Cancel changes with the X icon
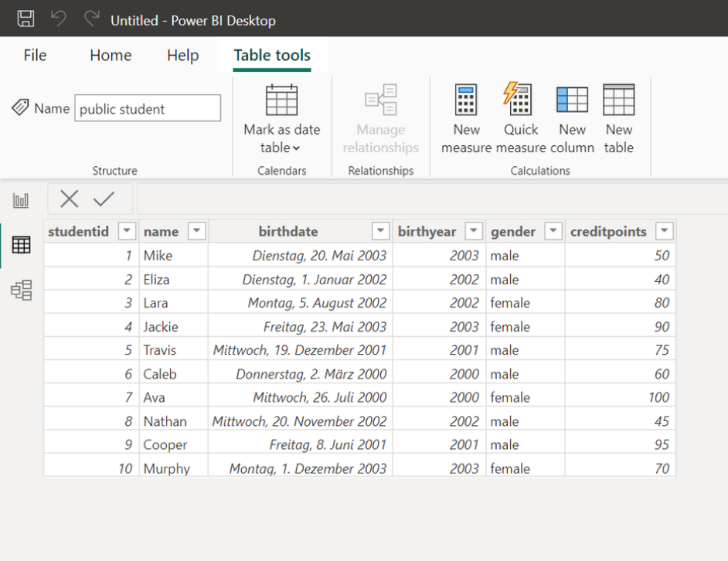The width and height of the screenshot is (728, 561). [x=68, y=199]
